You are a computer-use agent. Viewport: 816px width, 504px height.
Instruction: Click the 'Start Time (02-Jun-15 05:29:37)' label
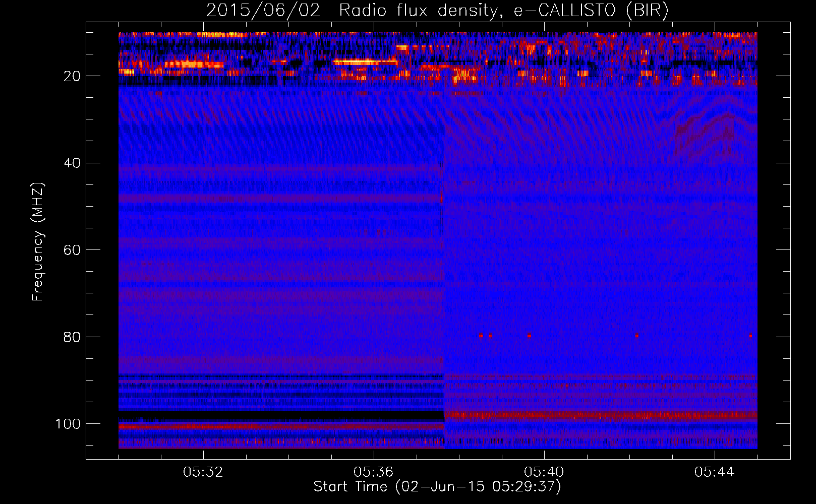click(437, 487)
